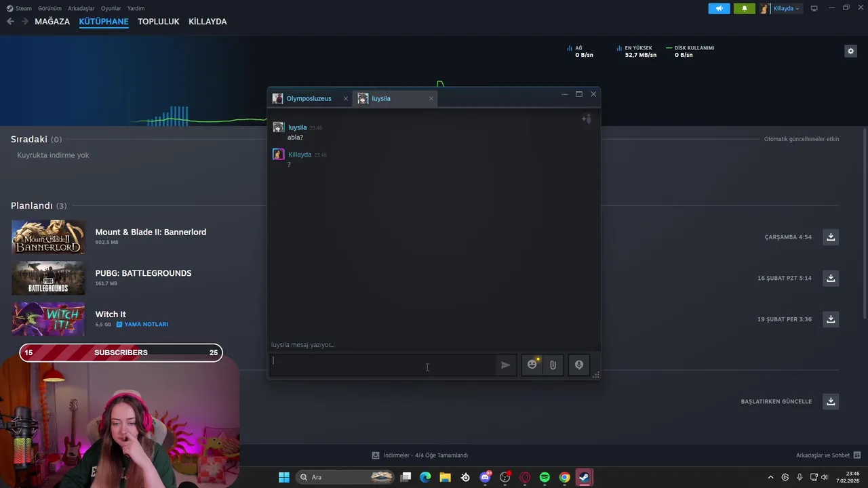Screen dimensions: 868x488
Task: Open the Yardım menu
Action: (x=136, y=8)
